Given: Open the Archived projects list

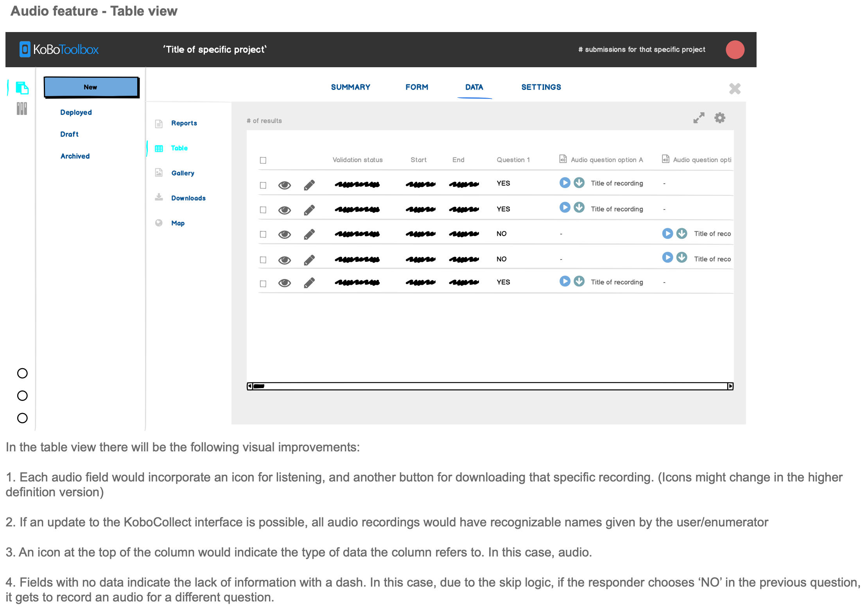Looking at the screenshot, I should [x=75, y=156].
